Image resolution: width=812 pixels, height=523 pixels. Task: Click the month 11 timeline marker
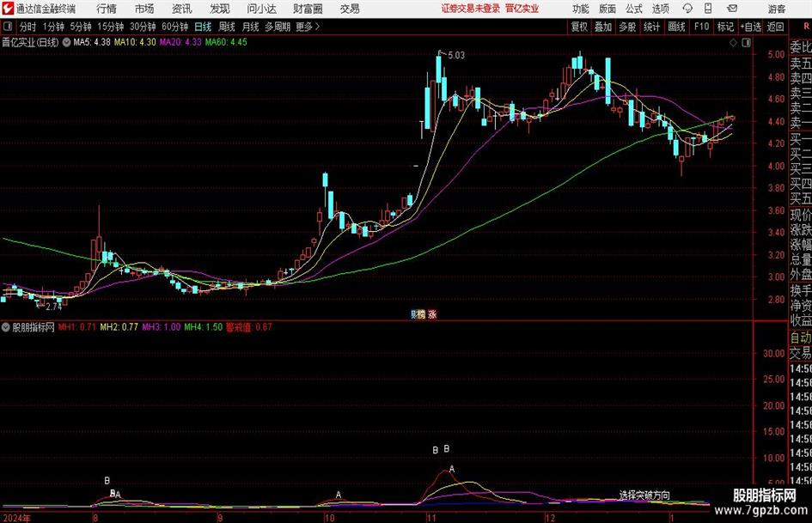[x=431, y=518]
